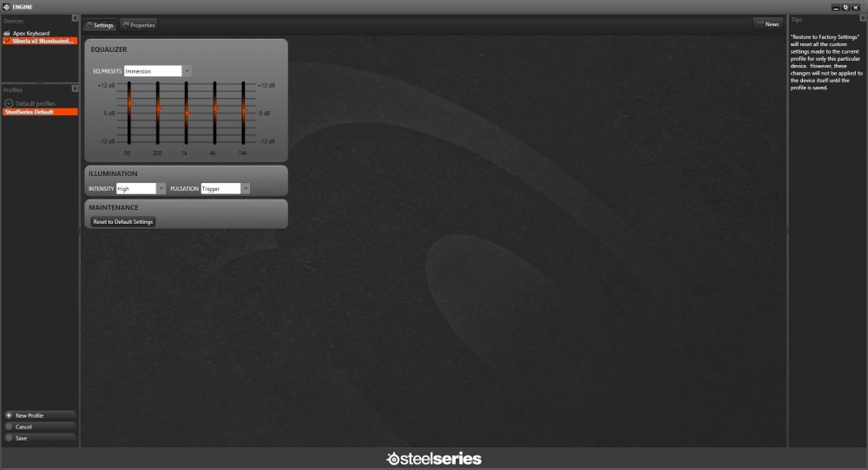This screenshot has height=470, width=868.
Task: Expand the Pulsation dropdown set to Trigger
Action: [246, 188]
